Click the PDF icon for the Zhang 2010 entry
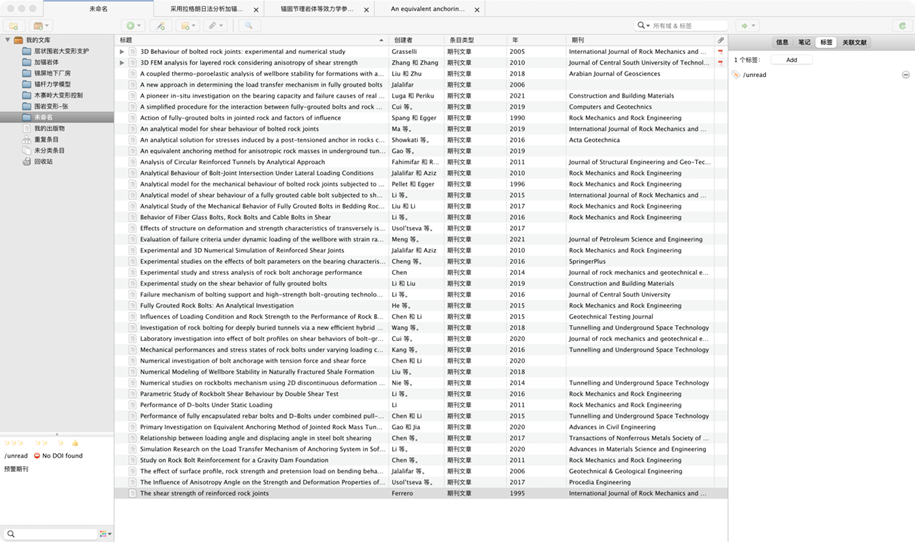Viewport: 915px width, 542px height. (721, 62)
